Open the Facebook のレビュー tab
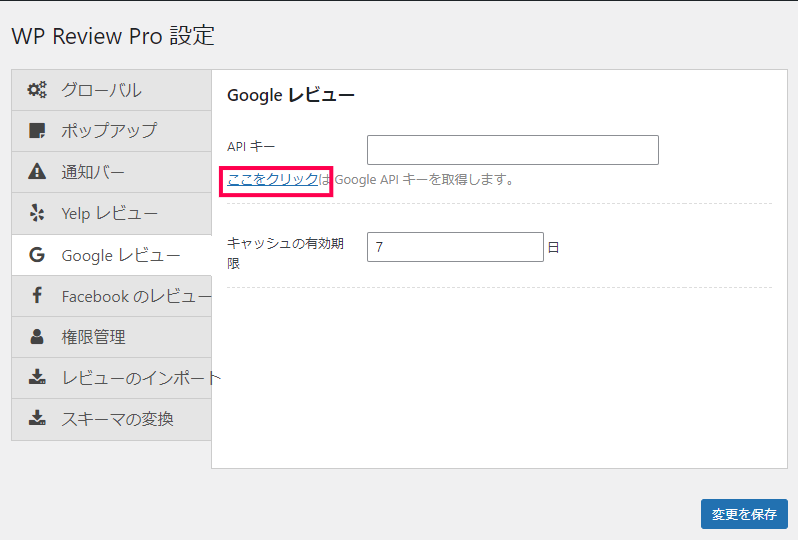Screen dimensions: 800x540 pyautogui.click(x=112, y=296)
